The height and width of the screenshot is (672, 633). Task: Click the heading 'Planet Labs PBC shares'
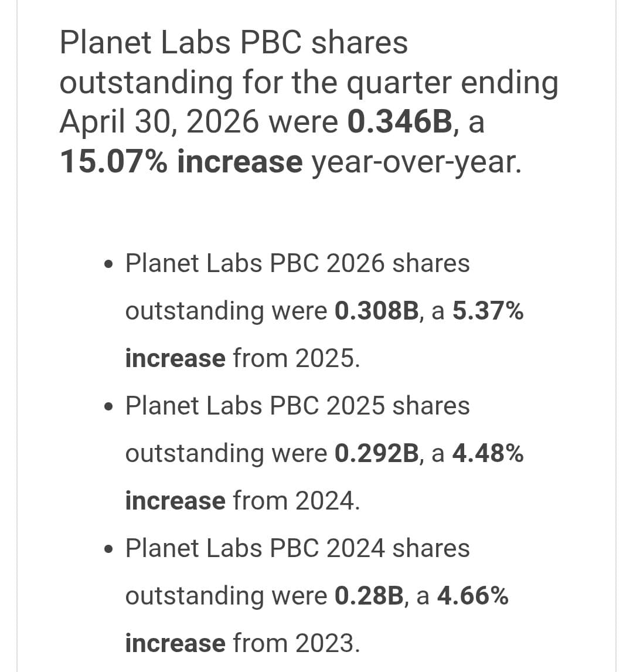tap(234, 42)
